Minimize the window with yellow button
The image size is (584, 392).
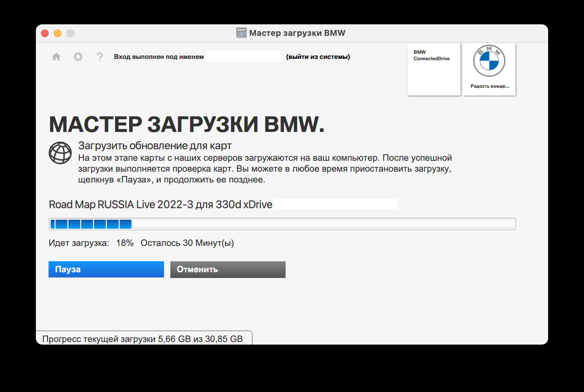[x=58, y=33]
